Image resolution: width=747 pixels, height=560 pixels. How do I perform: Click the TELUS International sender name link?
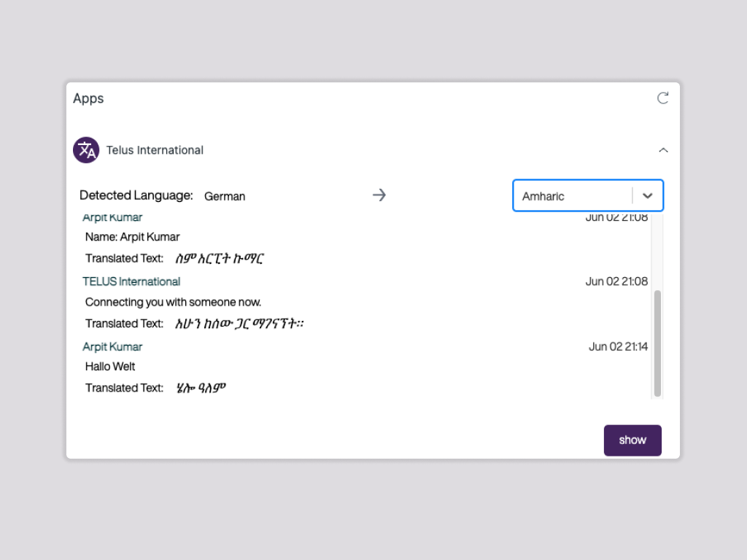[x=131, y=281]
